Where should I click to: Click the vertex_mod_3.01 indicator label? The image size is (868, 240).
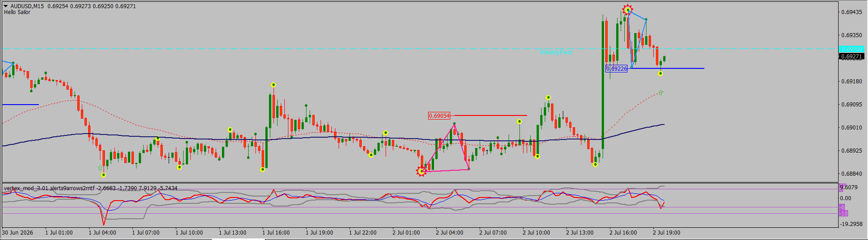click(x=90, y=188)
